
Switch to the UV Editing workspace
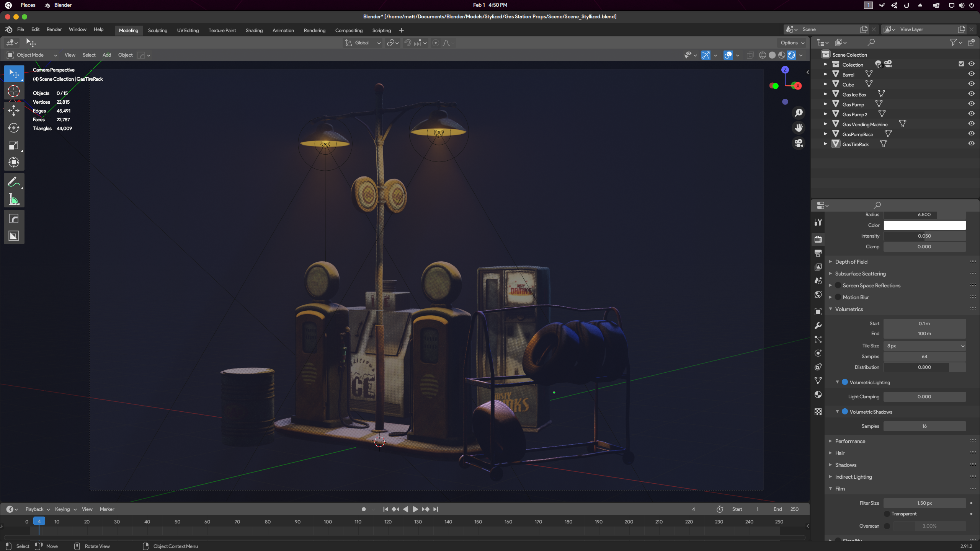[188, 30]
